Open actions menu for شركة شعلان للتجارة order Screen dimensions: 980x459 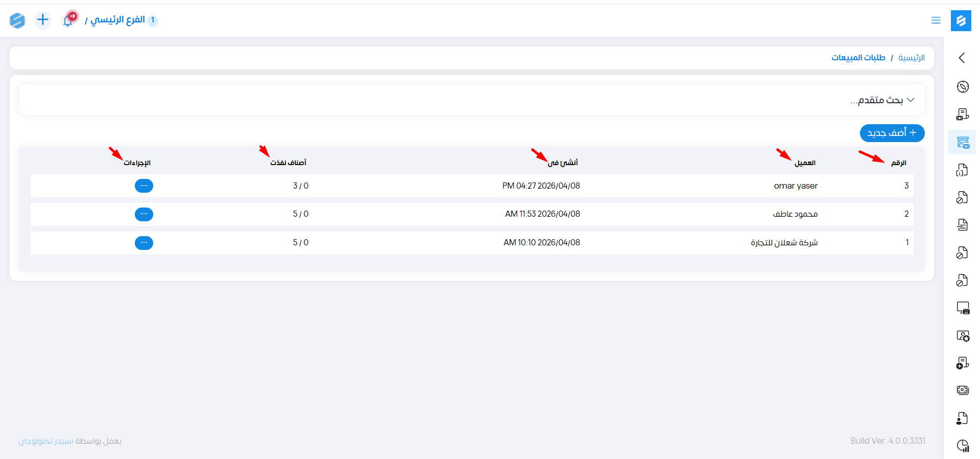click(144, 243)
